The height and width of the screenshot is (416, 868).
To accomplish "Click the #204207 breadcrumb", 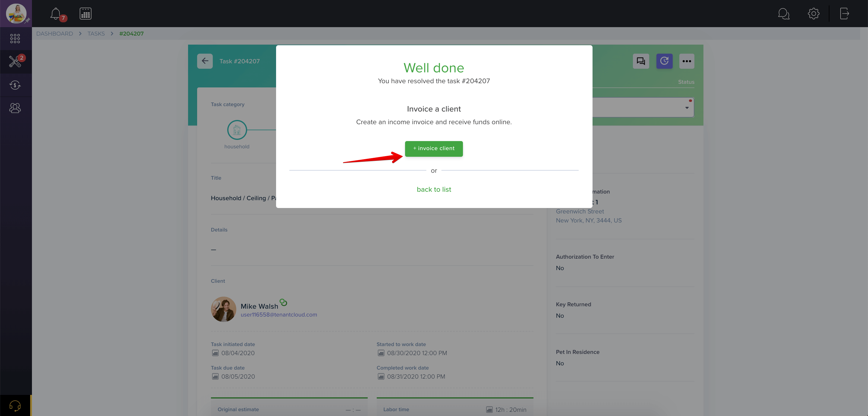I will pyautogui.click(x=131, y=34).
